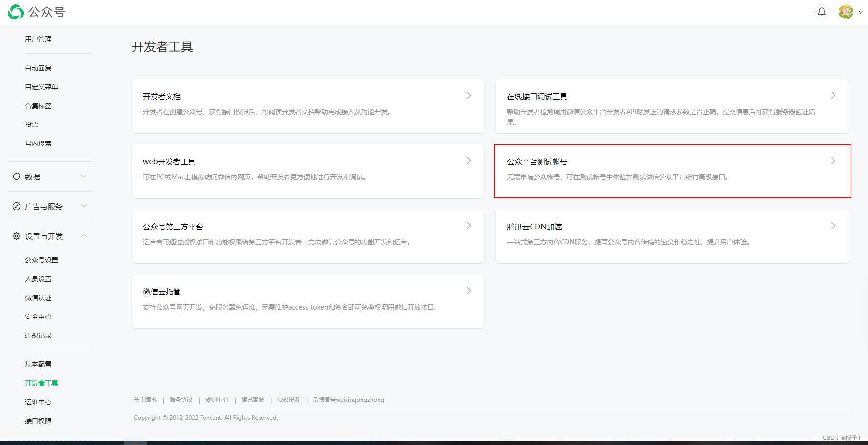
Task: Collapse the 设置与开发 section chevron
Action: point(84,235)
